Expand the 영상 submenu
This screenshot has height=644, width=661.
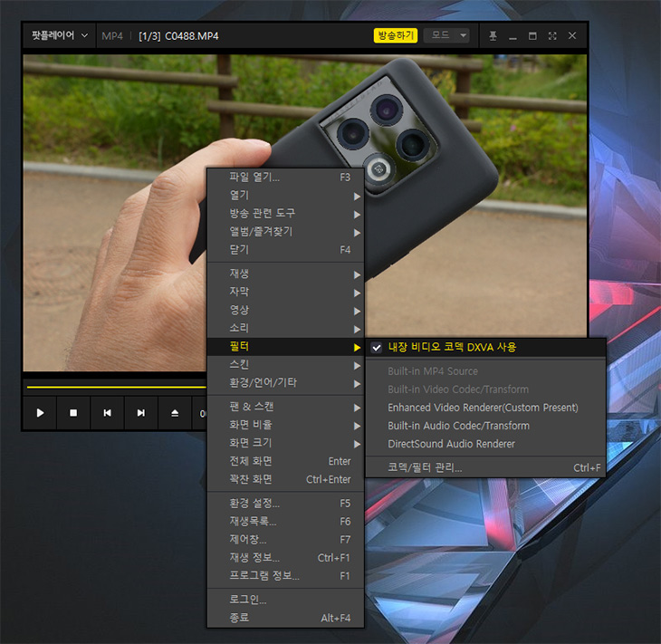285,311
